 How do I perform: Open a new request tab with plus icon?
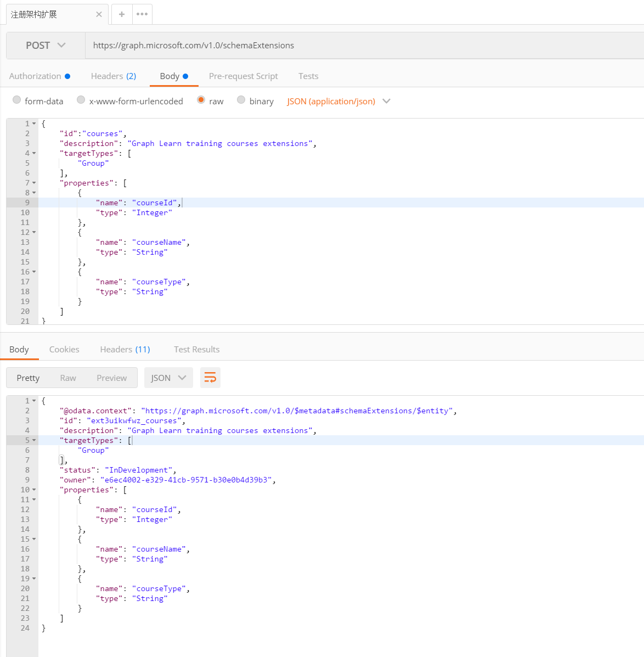coord(122,14)
